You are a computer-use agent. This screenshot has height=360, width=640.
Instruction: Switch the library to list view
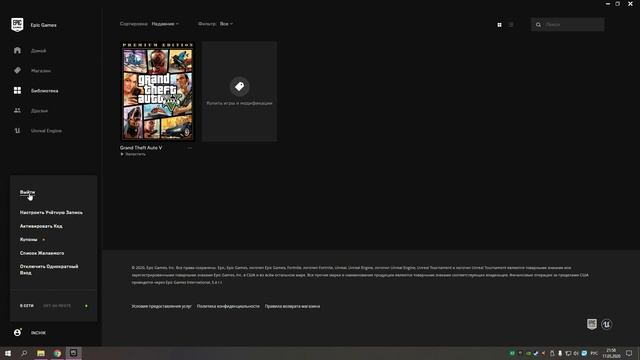tap(511, 25)
